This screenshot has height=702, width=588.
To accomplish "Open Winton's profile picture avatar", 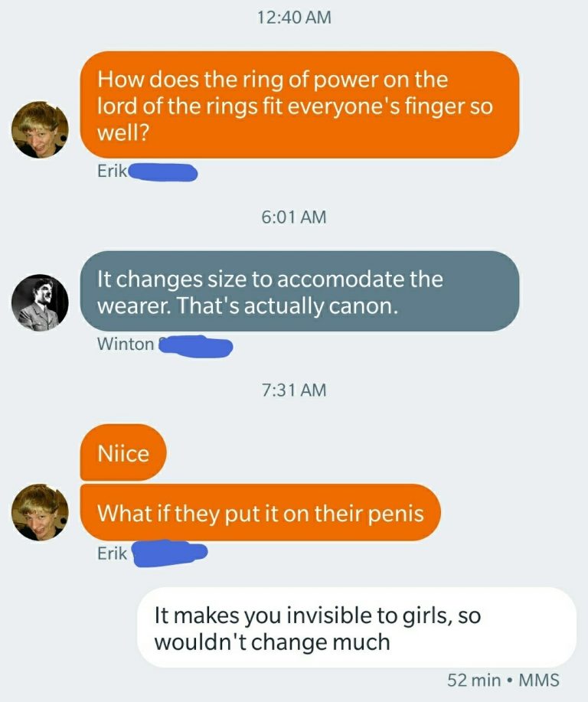I will tap(40, 302).
